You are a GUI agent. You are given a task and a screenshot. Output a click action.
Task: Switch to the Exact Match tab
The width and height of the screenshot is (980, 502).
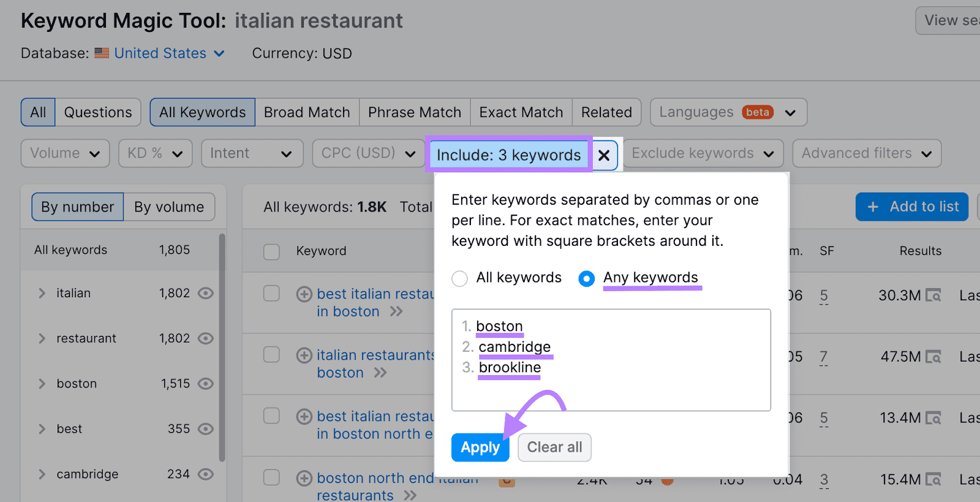tap(520, 112)
